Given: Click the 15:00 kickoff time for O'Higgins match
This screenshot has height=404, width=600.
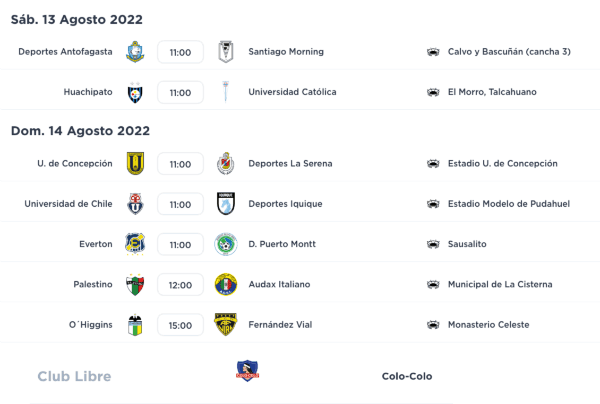Looking at the screenshot, I should click(180, 325).
